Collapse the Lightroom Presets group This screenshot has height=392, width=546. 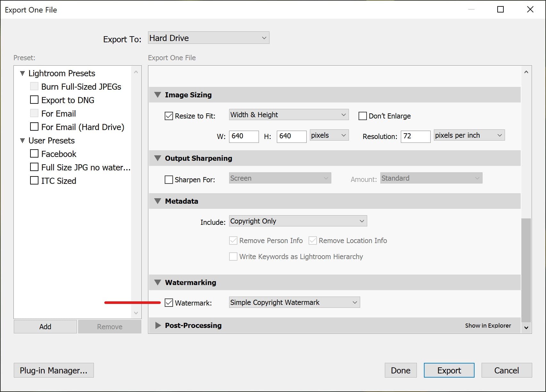(22, 73)
